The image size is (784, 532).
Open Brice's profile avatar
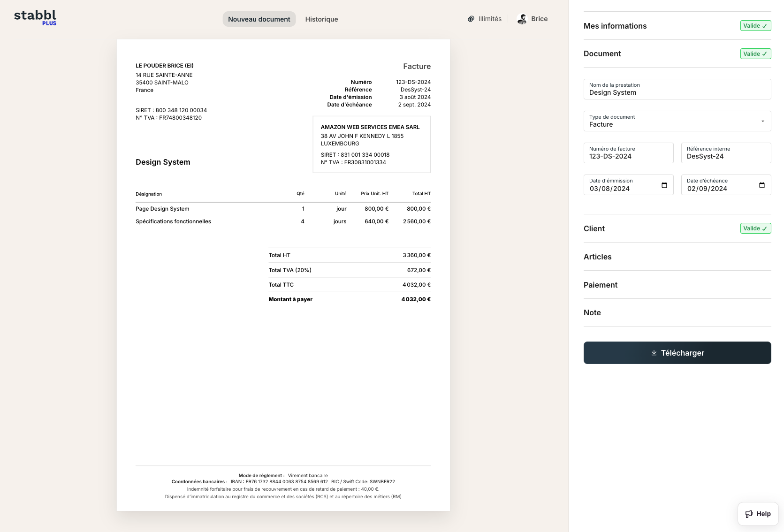(x=522, y=19)
